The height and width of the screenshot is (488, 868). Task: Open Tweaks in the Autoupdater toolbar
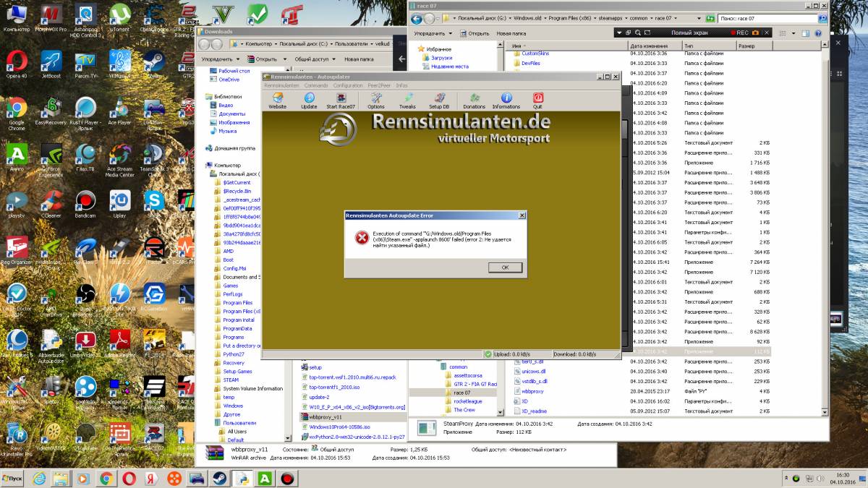pyautogui.click(x=407, y=100)
